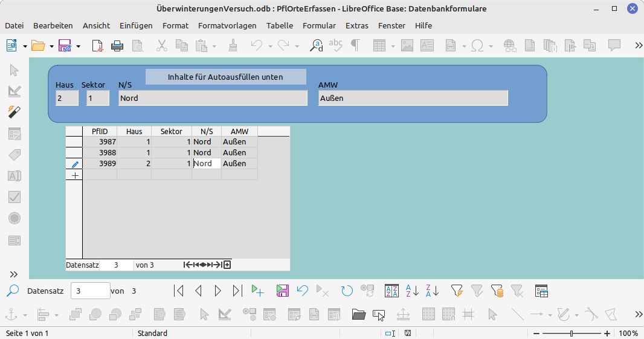Go to previous record
This screenshot has height=339, width=644.
pos(198,291)
